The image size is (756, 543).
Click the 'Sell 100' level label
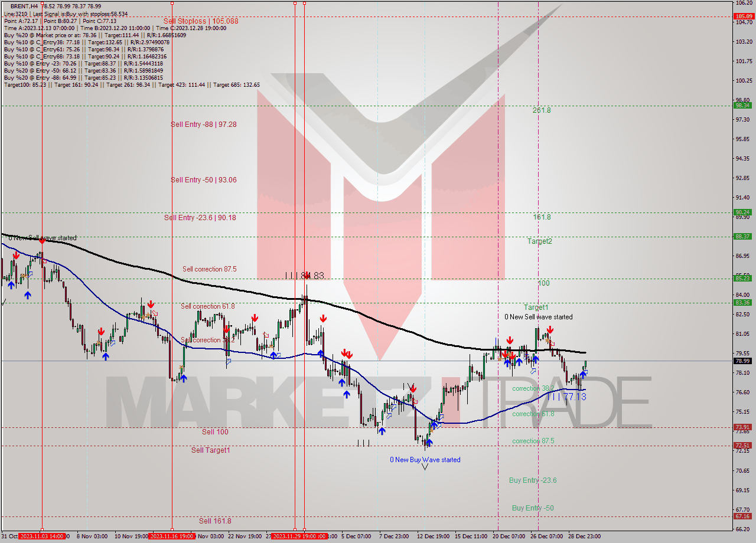[x=215, y=432]
